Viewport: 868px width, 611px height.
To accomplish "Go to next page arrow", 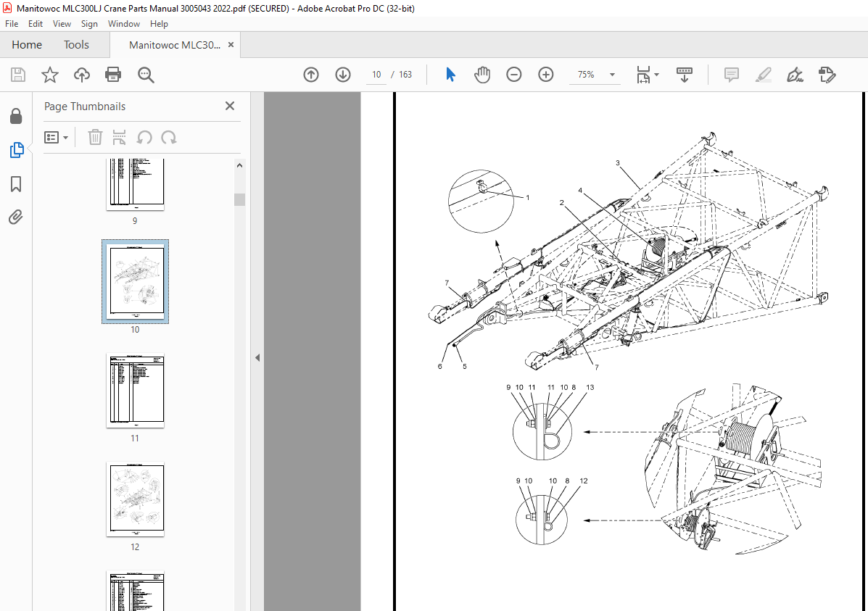I will coord(343,75).
